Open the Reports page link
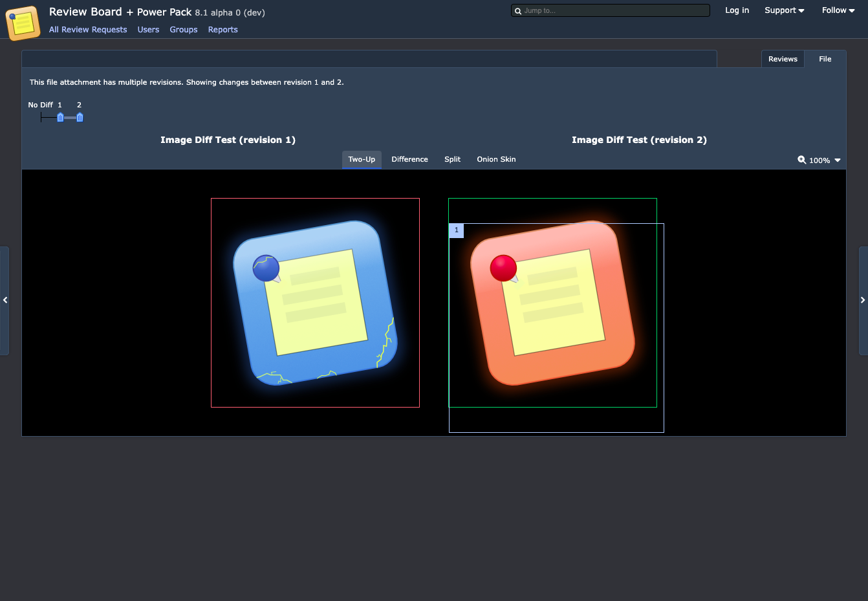 [x=223, y=30]
